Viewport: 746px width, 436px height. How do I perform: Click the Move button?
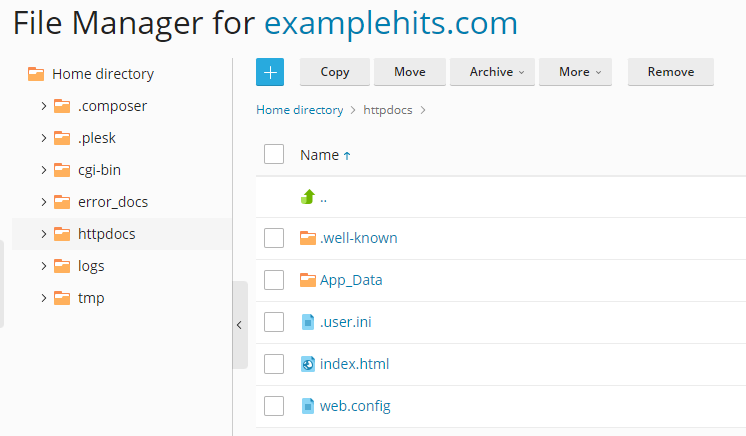(x=410, y=72)
